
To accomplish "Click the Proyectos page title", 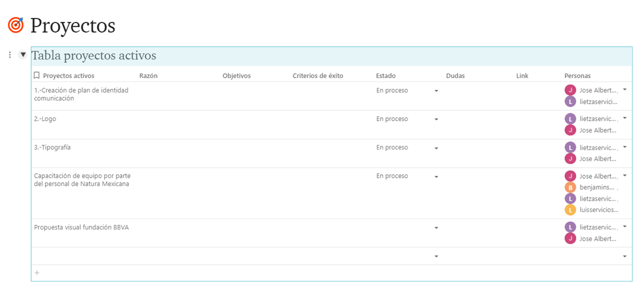I will tap(73, 26).
